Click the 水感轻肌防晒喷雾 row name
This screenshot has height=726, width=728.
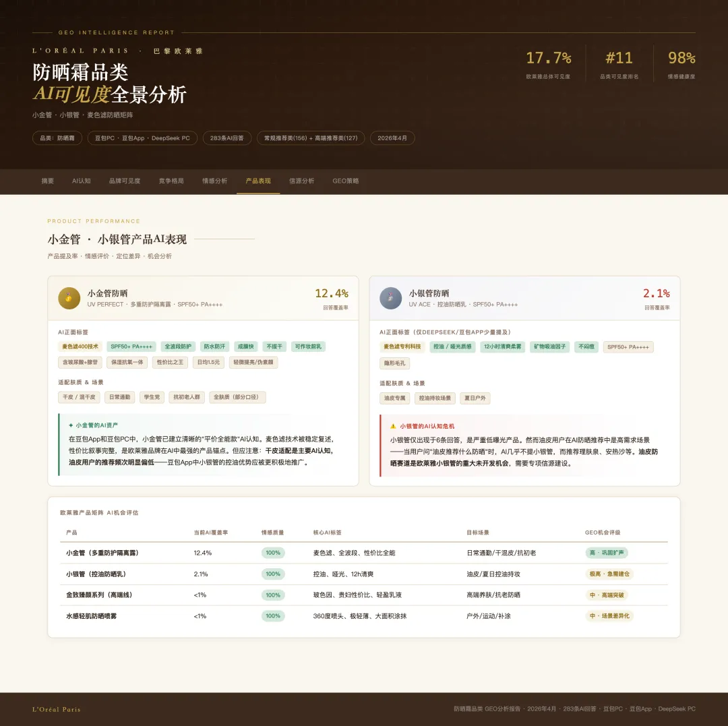pos(92,616)
